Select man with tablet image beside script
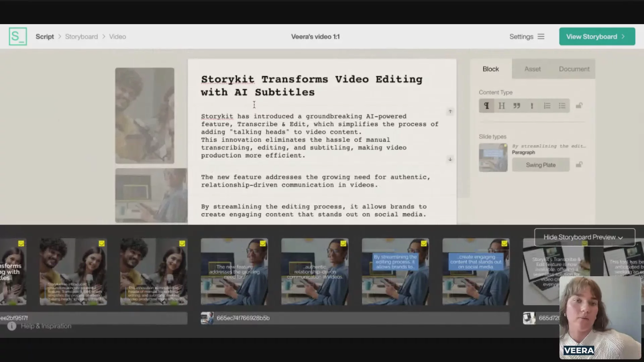 [x=151, y=196]
